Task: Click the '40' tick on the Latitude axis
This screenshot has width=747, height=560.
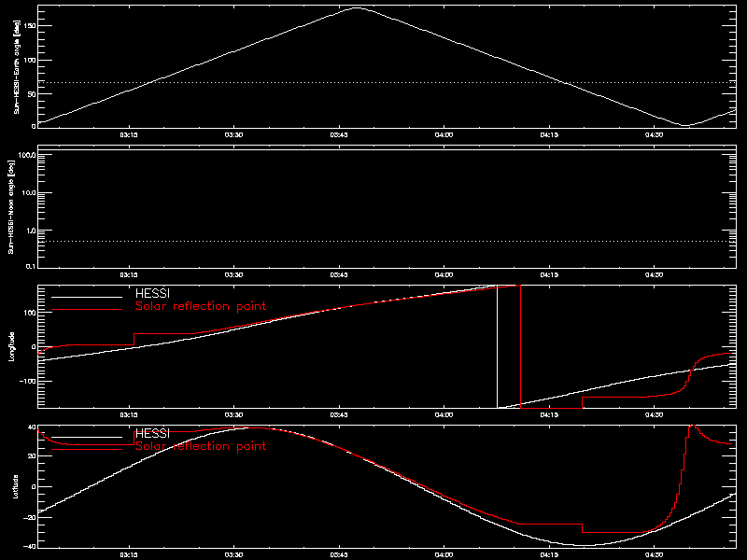Action: tap(33, 427)
